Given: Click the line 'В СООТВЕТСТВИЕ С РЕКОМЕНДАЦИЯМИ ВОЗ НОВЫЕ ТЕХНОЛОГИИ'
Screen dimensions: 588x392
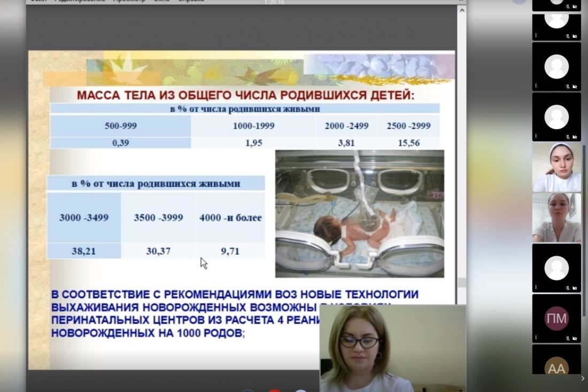Looking at the screenshot, I should click(235, 295).
